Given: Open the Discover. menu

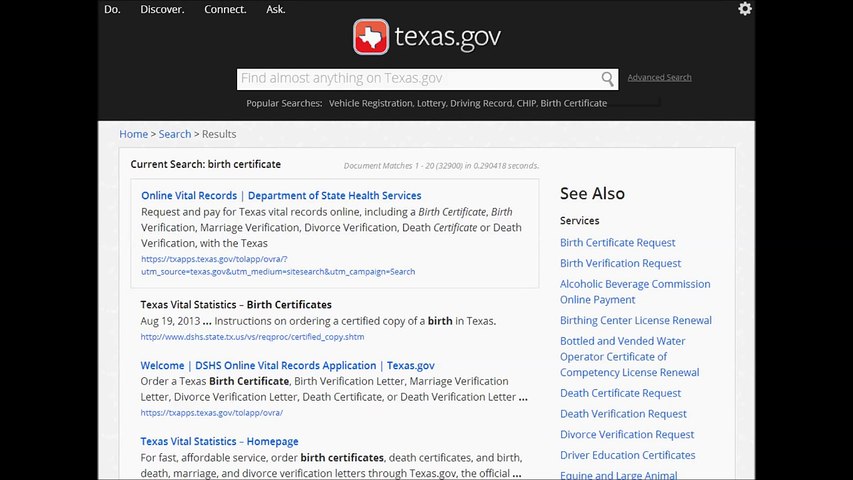Looking at the screenshot, I should click(162, 9).
